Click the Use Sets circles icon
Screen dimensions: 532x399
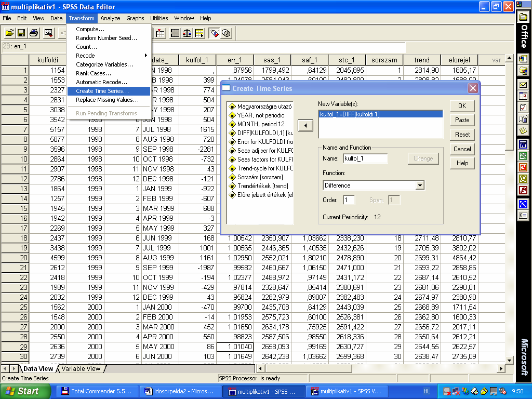[x=227, y=33]
